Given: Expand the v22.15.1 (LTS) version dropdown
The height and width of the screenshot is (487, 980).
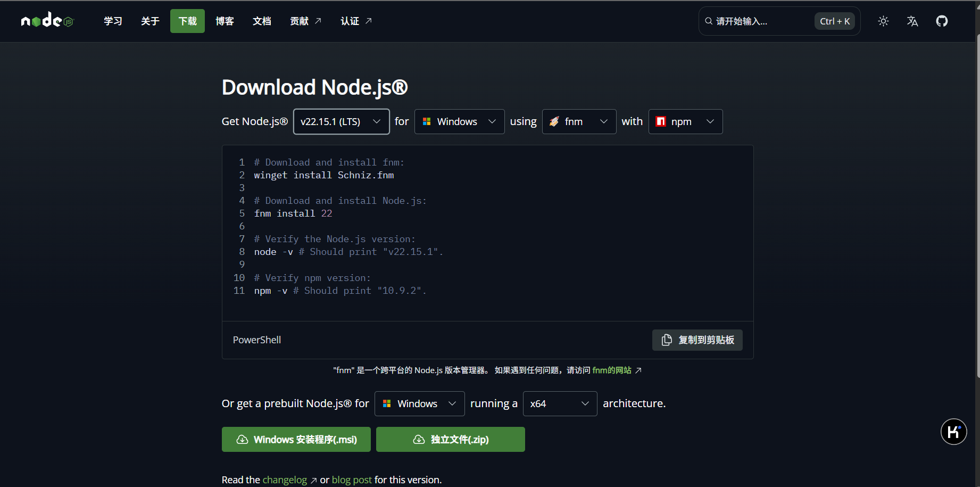Looking at the screenshot, I should pyautogui.click(x=341, y=121).
